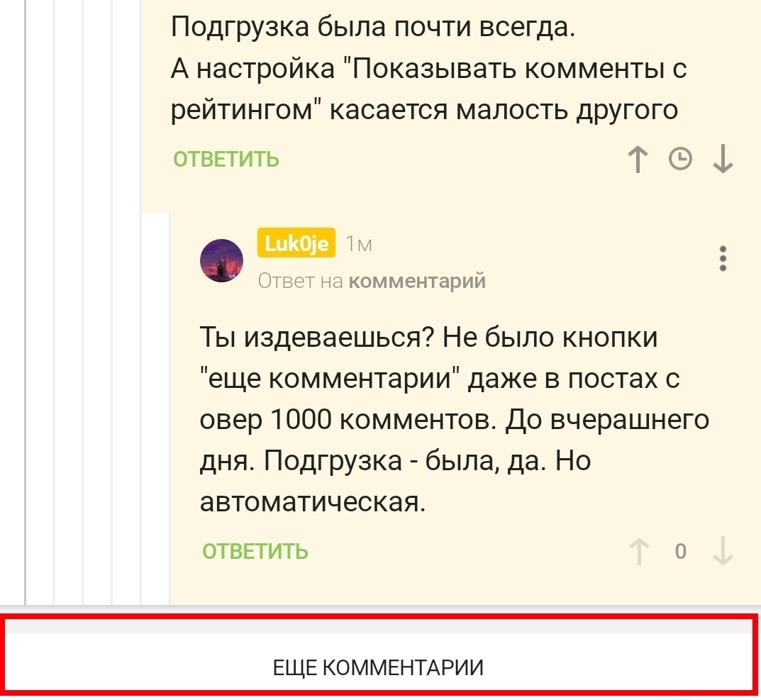Click the "1м" timestamp next to Luk0je
Image resolution: width=761 pixels, height=700 pixels.
pos(358,245)
